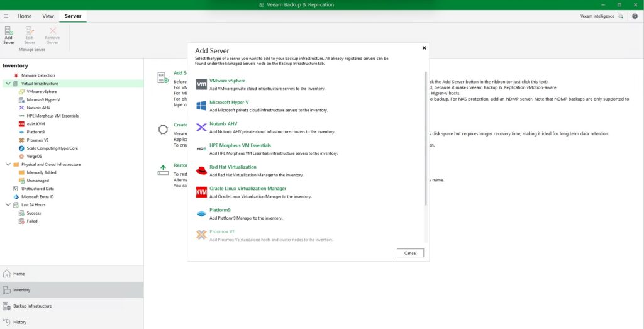
Task: Select Nutanix AHV in inventory tree
Action: point(38,108)
